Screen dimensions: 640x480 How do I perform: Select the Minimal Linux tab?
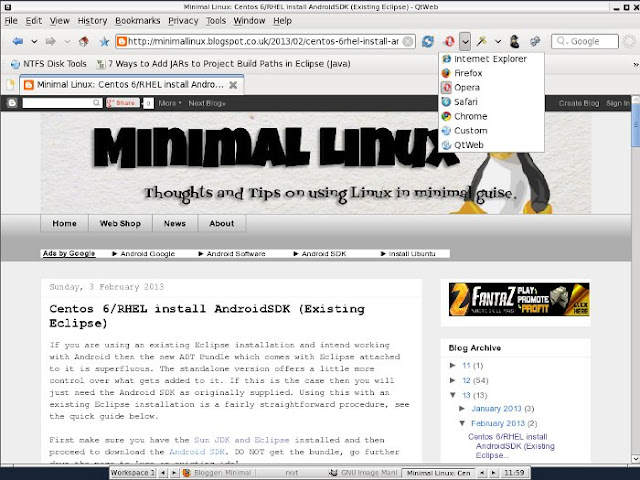click(131, 84)
